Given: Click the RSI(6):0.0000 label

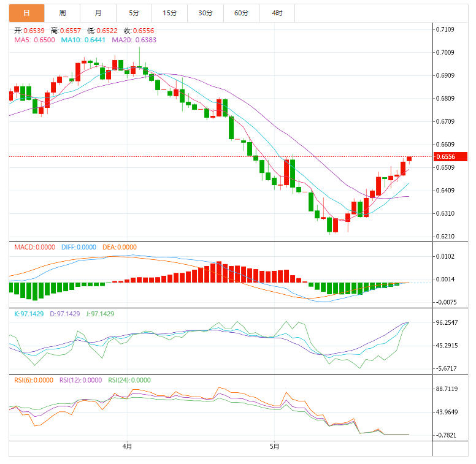Looking at the screenshot, I should [34, 380].
